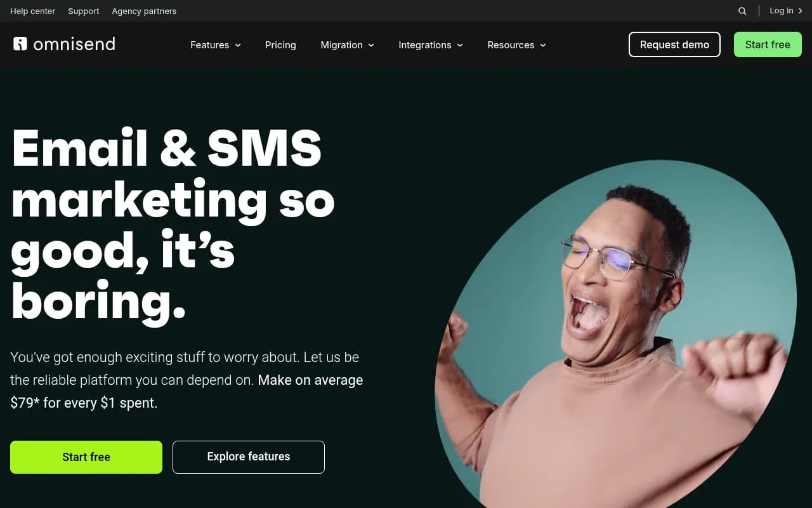Click the hero image of cheering man

615,335
